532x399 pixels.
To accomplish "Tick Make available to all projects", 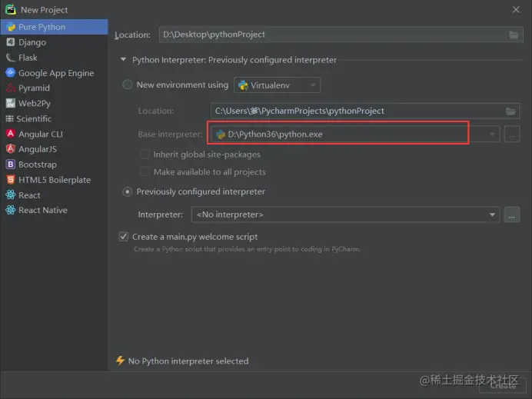I will click(x=145, y=171).
